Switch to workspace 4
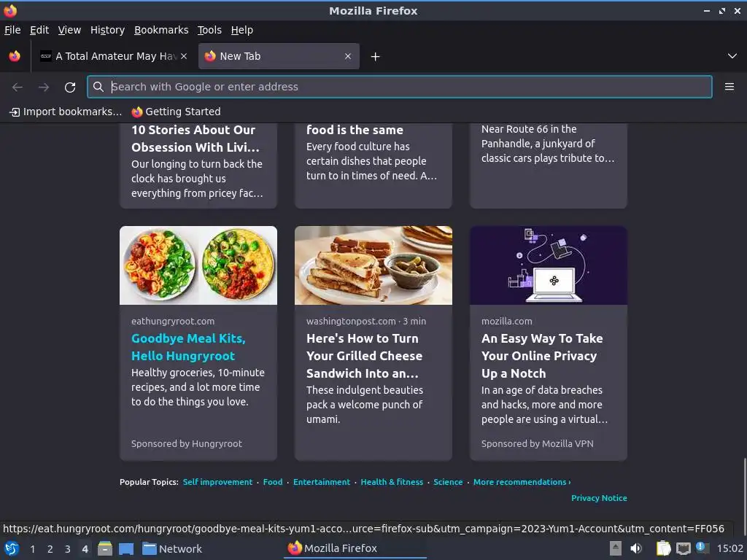The width and height of the screenshot is (747, 560). [85, 549]
